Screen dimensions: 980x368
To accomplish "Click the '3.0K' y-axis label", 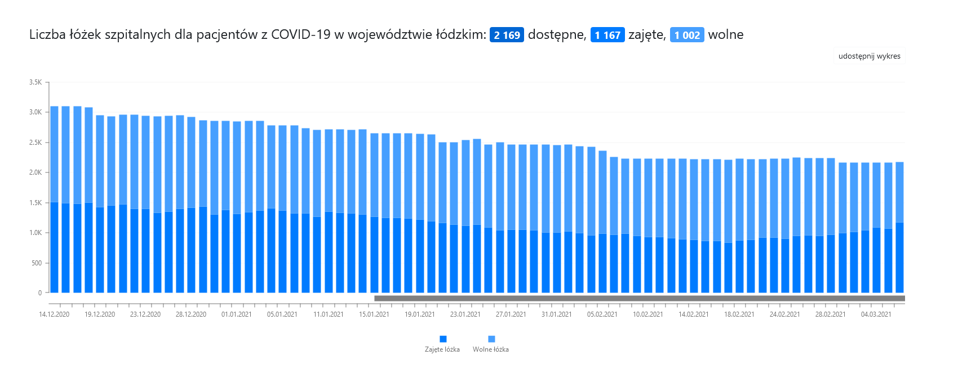I will click(x=36, y=112).
